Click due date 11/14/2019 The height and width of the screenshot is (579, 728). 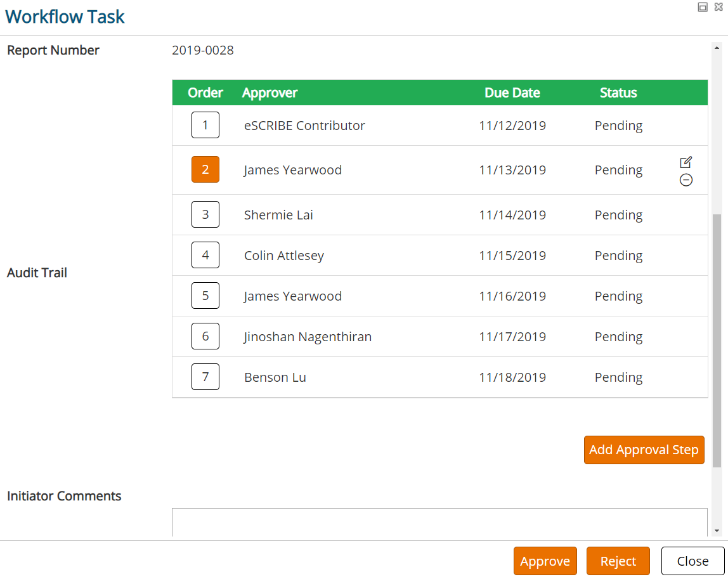coord(512,215)
